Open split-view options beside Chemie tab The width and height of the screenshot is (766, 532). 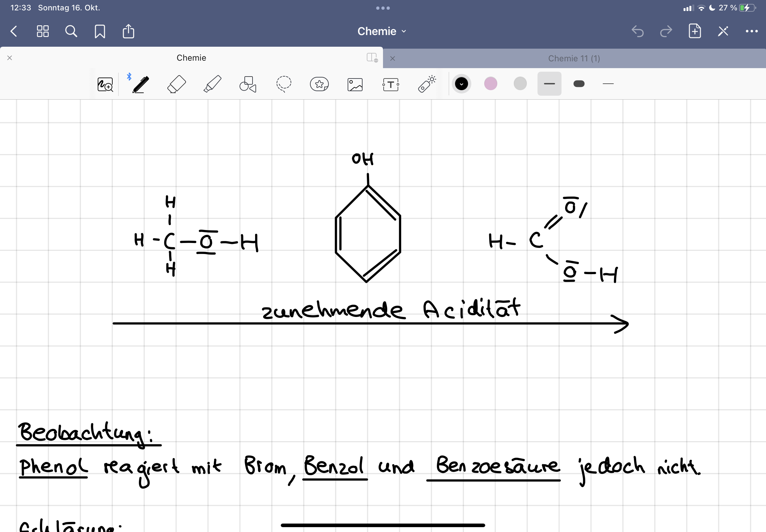(x=372, y=58)
